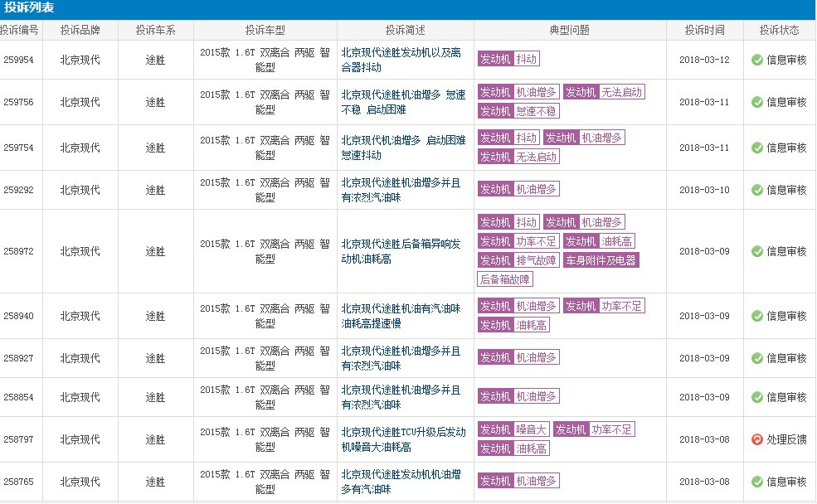Click 发动机 无法启动 tag in row 259754
The width and height of the screenshot is (817, 504).
518,157
